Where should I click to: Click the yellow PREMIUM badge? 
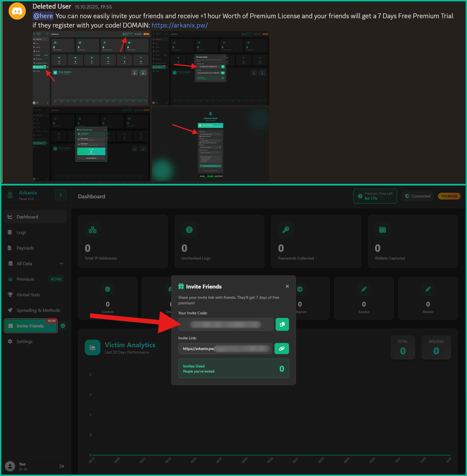[449, 196]
